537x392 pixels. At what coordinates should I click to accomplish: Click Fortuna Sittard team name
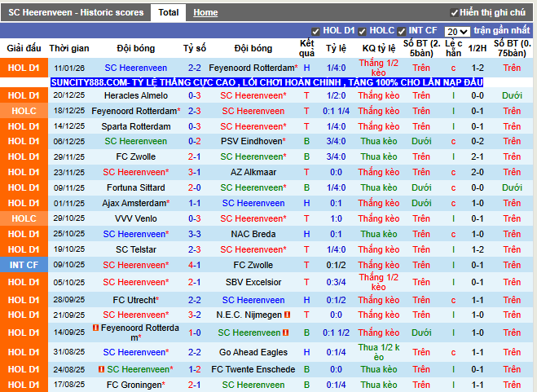135,187
